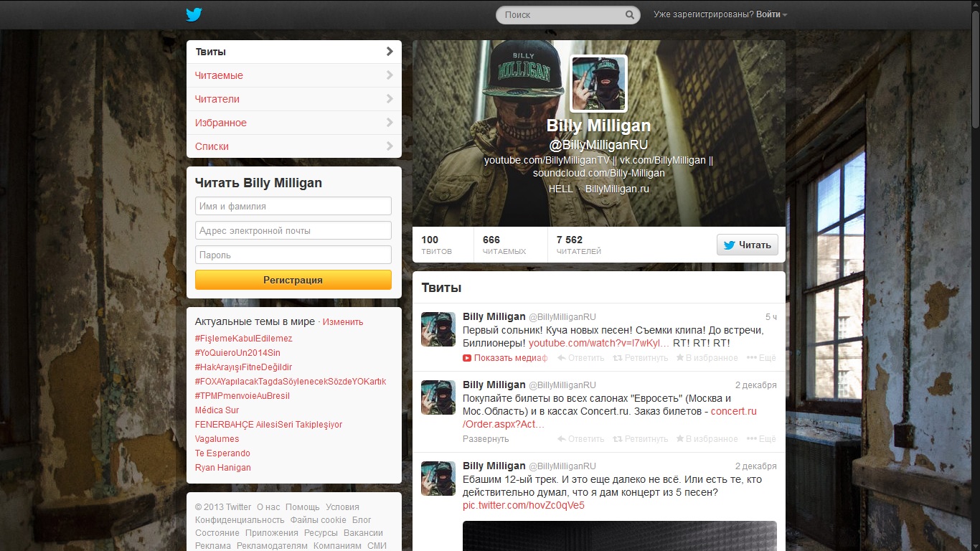Image resolution: width=980 pixels, height=551 pixels.
Task: Click chevron next to Твиты
Action: 390,52
